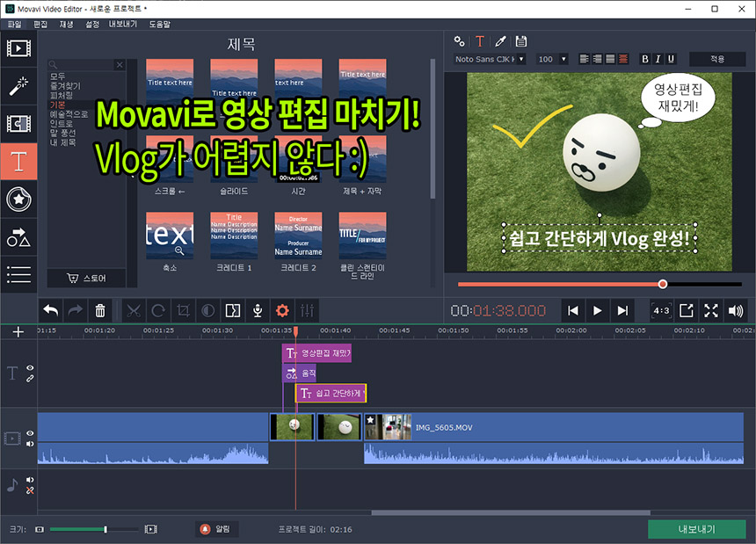This screenshot has height=544, width=756.
Task: Enter fullscreen preview mode
Action: pyautogui.click(x=711, y=311)
